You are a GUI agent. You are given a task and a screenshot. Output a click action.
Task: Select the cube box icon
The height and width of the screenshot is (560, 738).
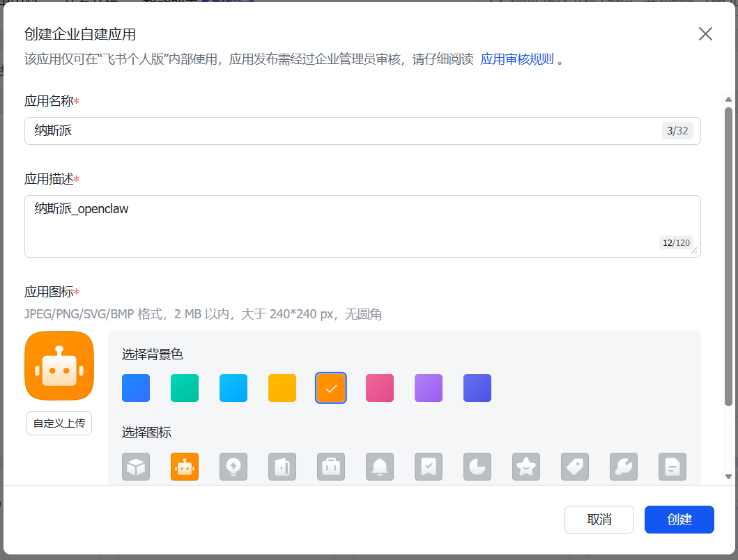click(x=136, y=467)
